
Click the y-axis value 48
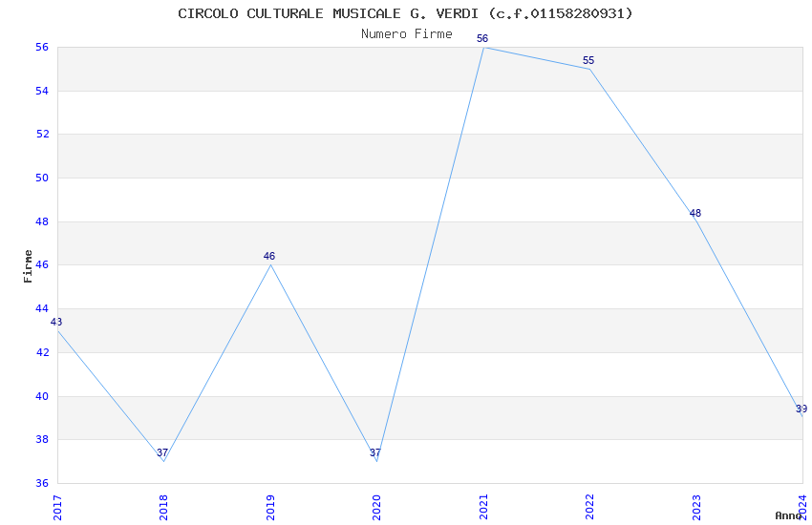point(42,221)
